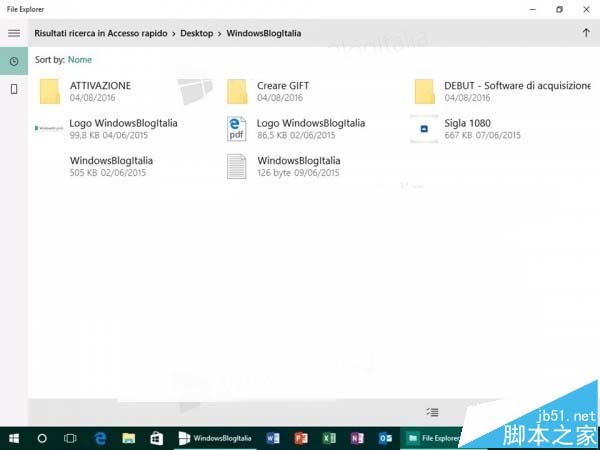Open Cortana circle on taskbar
The width and height of the screenshot is (600, 450).
[42, 438]
